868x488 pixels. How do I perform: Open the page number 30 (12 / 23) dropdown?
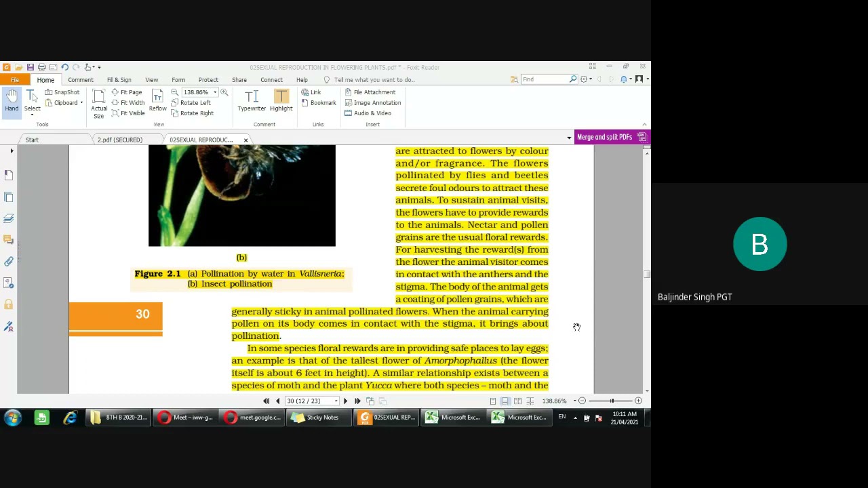(x=336, y=401)
